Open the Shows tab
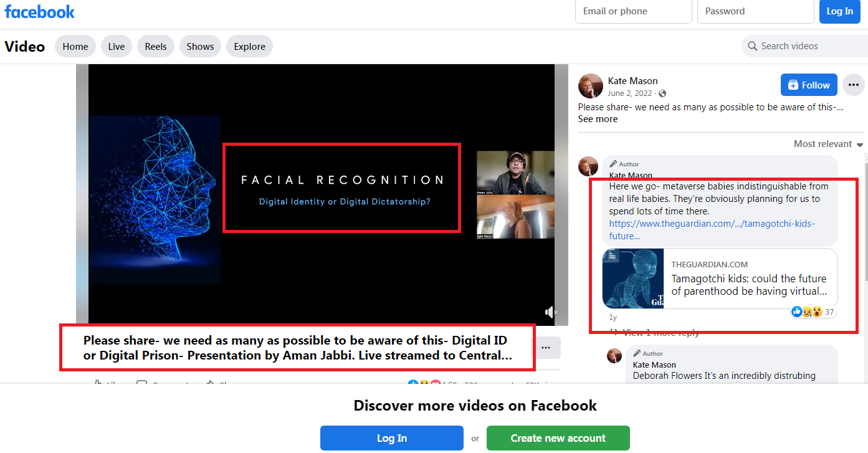This screenshot has height=453, width=868. click(x=200, y=47)
